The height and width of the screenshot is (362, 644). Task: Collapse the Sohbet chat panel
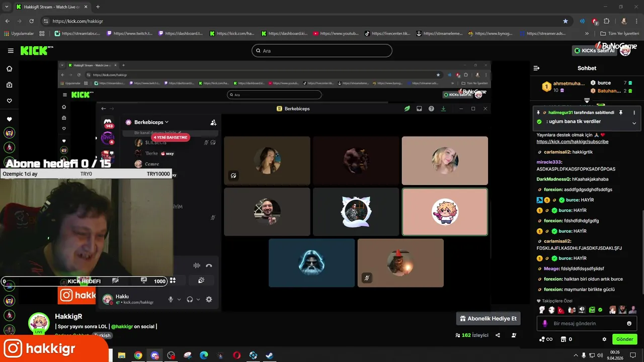click(x=536, y=68)
